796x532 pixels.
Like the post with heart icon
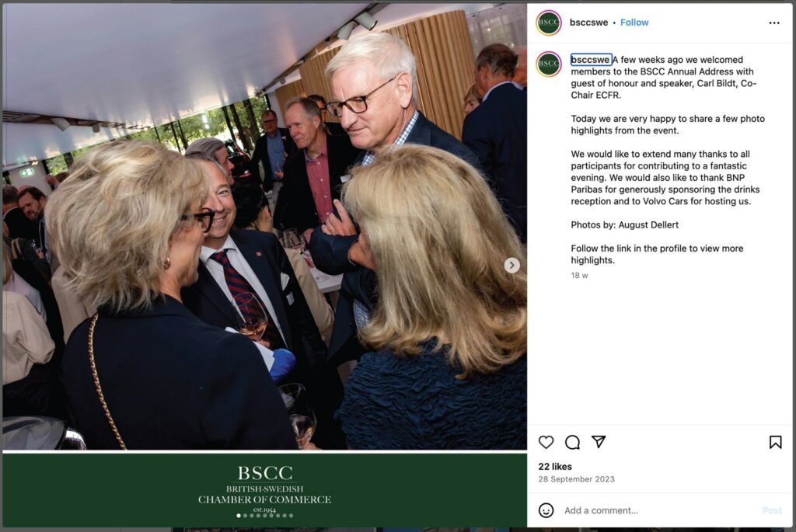coord(546,442)
